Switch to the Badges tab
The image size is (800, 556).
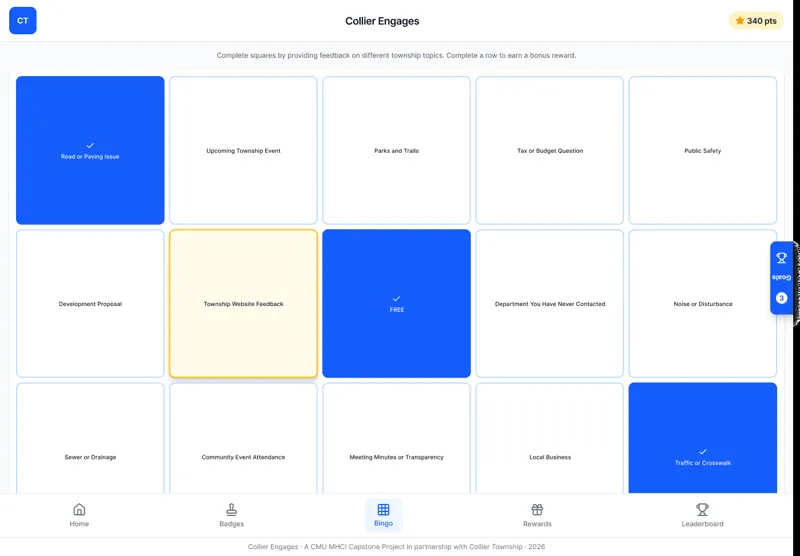pos(232,515)
